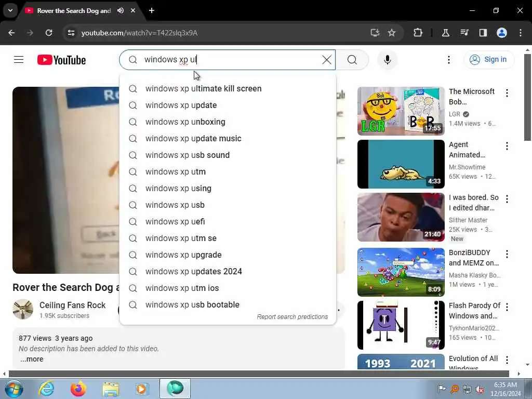The height and width of the screenshot is (399, 532).
Task: Open Windows Media Player in taskbar
Action: pos(142,389)
